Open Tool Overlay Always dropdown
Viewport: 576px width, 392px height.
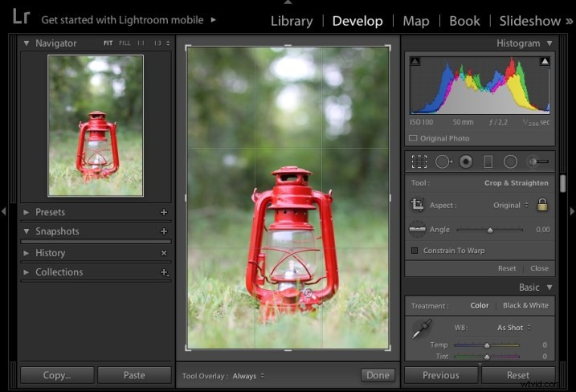pyautogui.click(x=248, y=376)
